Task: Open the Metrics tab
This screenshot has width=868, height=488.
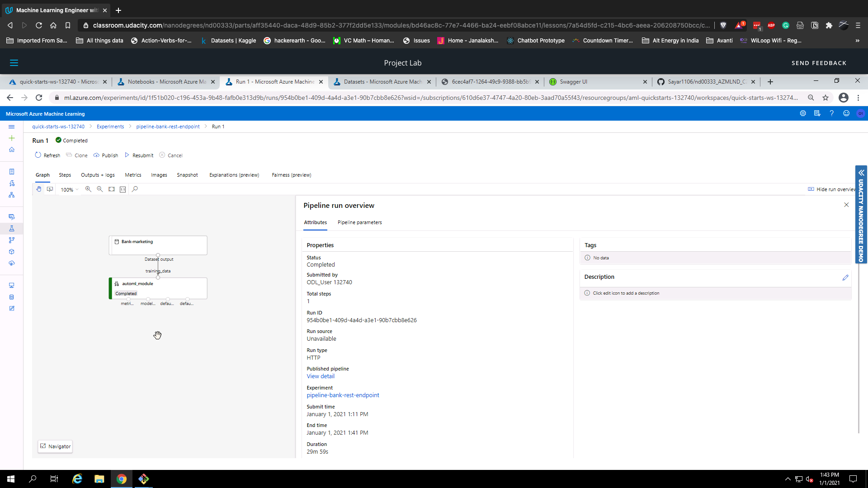Action: 133,175
